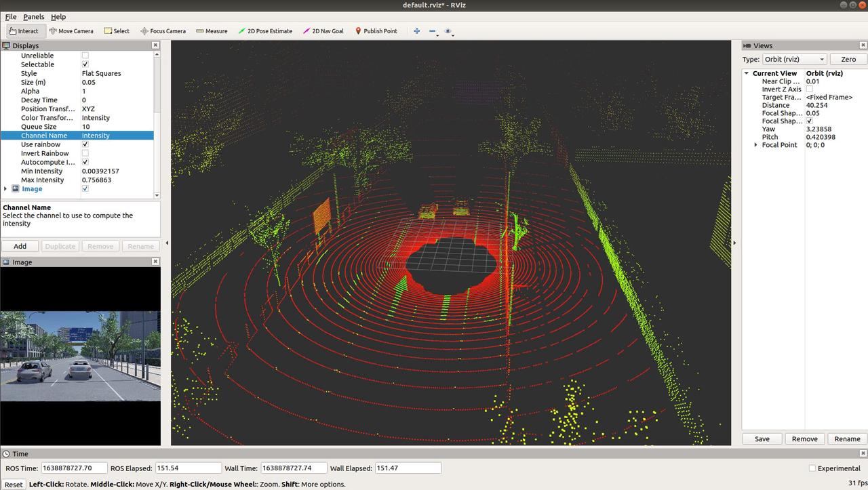The image size is (868, 490).
Task: Check the Experimental checkbox
Action: coord(812,468)
